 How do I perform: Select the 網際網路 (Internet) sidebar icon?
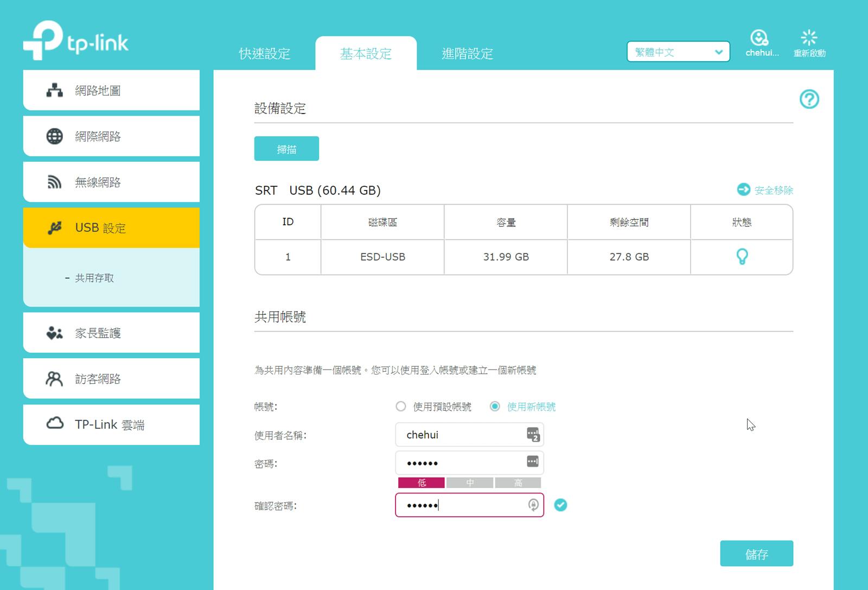[x=54, y=136]
